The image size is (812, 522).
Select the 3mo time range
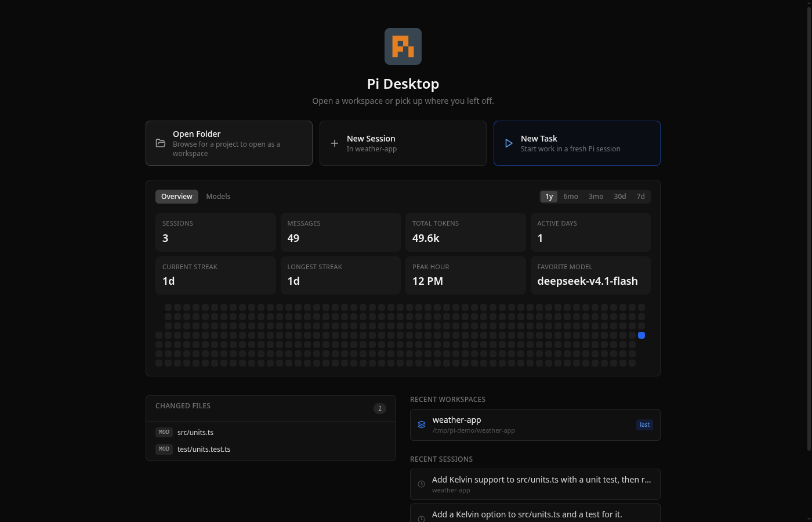pos(596,197)
